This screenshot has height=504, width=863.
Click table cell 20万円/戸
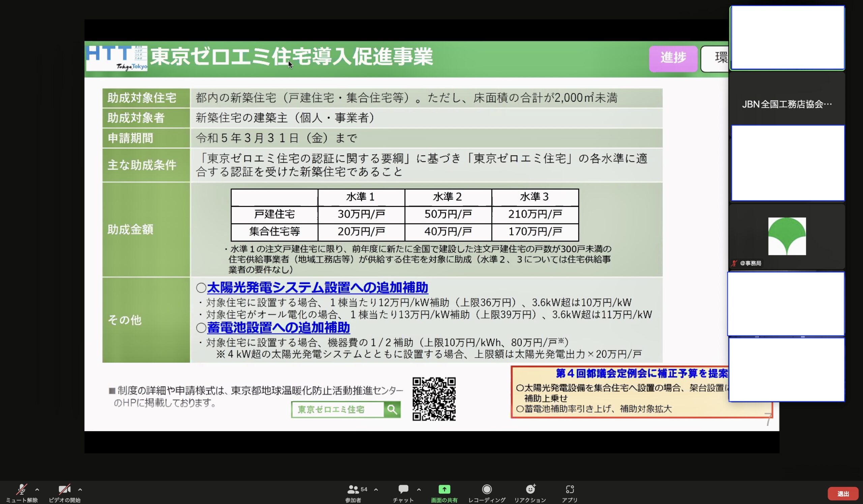click(361, 232)
